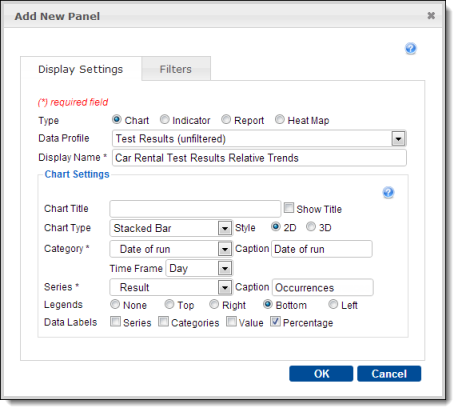Close the Add New Panel dialog
The image size is (458, 412).
point(431,15)
